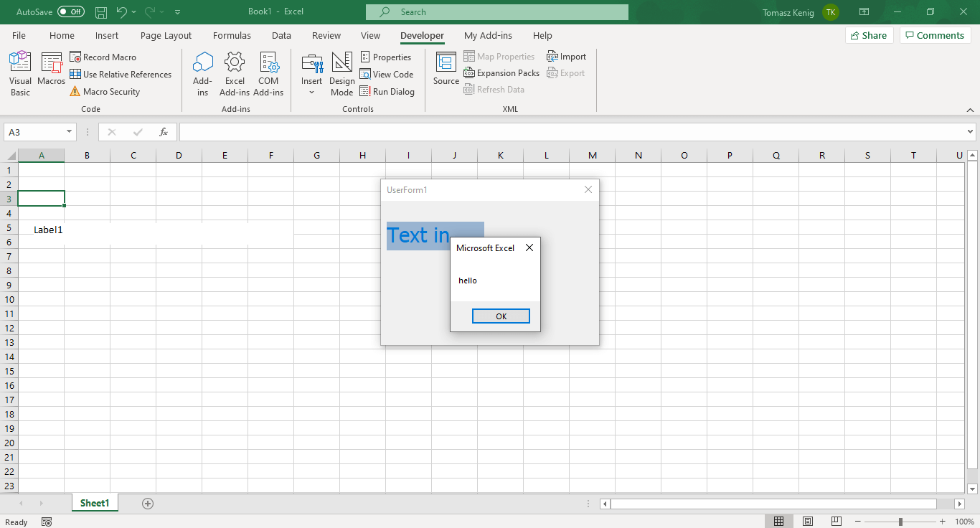Click the XML Source icon
The height and width of the screenshot is (528, 980).
(x=446, y=68)
